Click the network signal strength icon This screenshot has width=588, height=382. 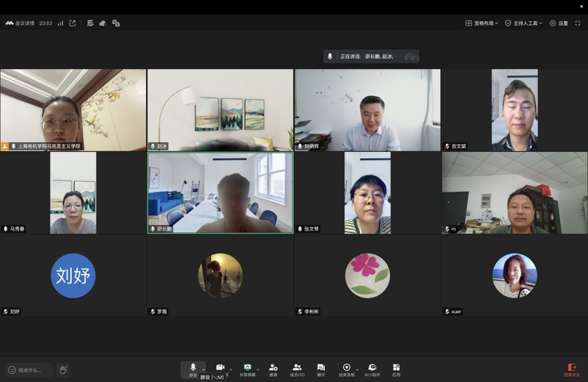pyautogui.click(x=60, y=23)
